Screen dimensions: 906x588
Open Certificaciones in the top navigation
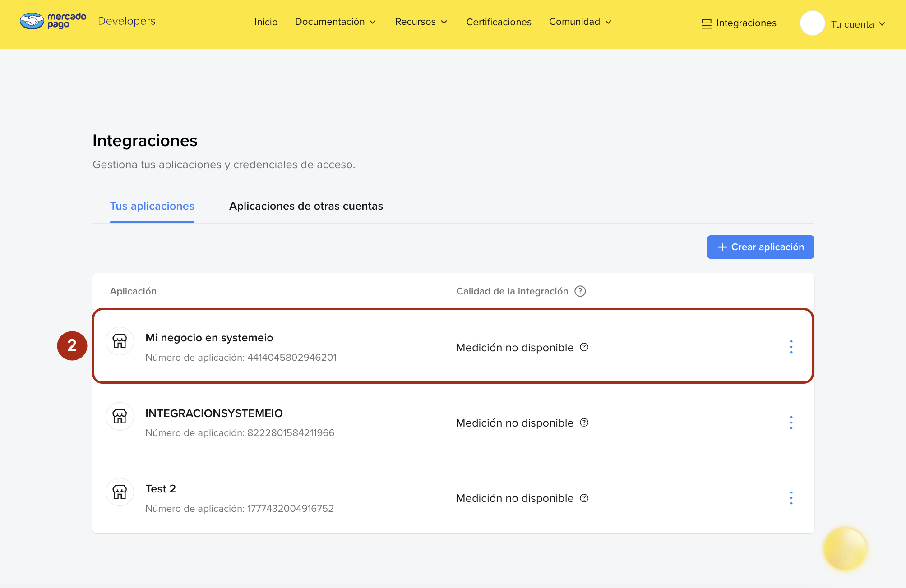coord(499,22)
